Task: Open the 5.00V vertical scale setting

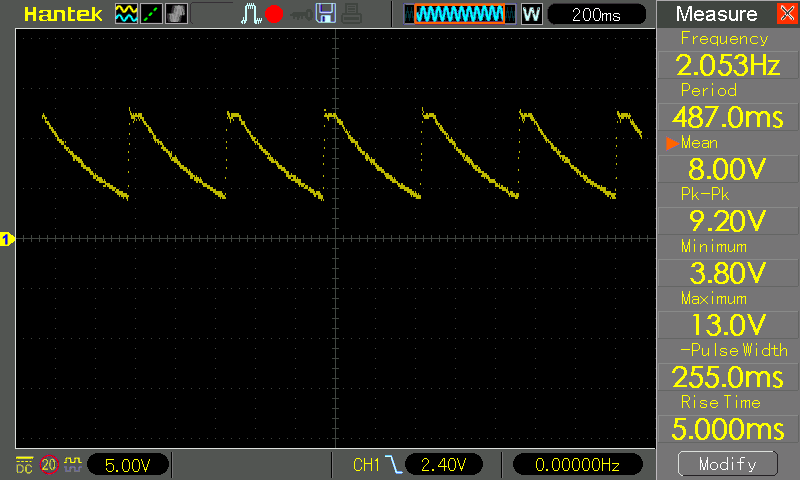Action: pos(128,464)
